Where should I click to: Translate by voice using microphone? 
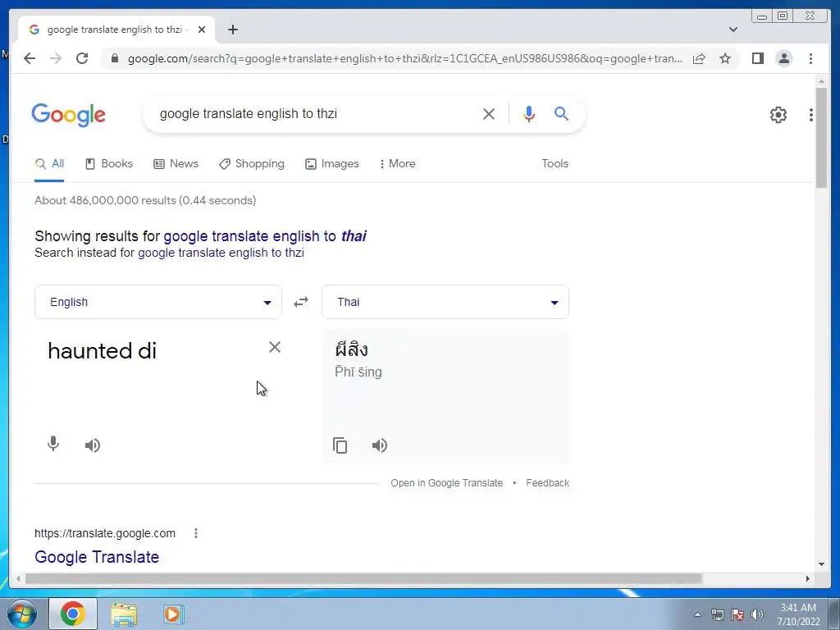(53, 444)
